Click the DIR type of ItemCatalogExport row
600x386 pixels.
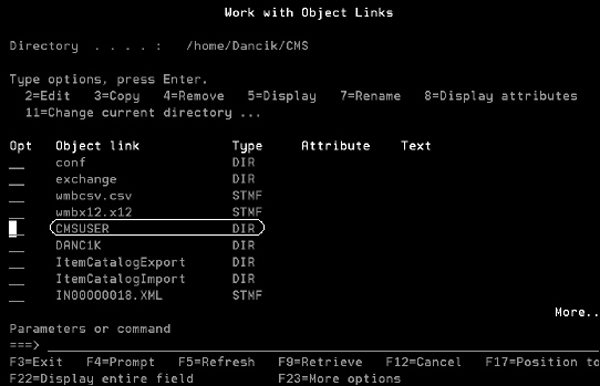tap(243, 262)
